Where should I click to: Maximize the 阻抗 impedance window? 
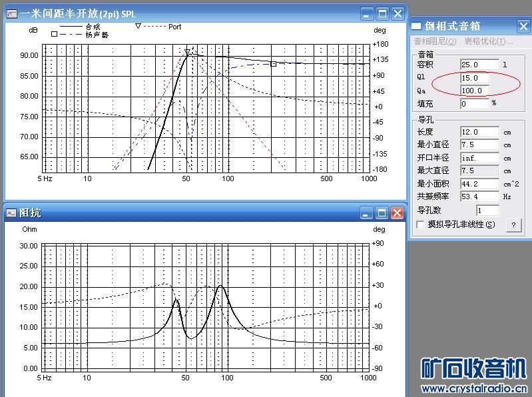(x=382, y=213)
